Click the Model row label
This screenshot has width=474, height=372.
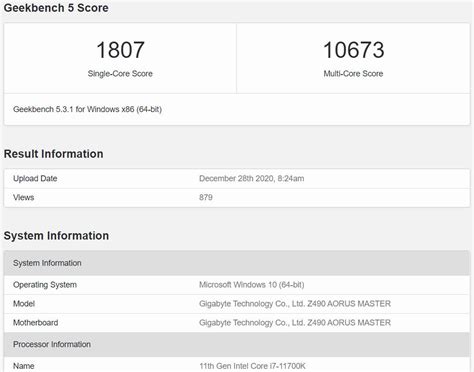tap(24, 304)
